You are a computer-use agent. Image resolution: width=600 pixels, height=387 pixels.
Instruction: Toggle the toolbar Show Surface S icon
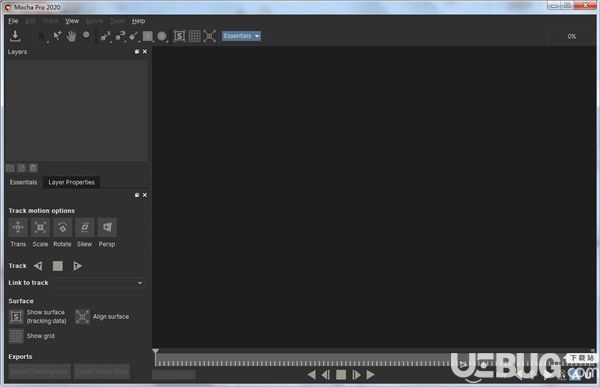pyautogui.click(x=179, y=36)
